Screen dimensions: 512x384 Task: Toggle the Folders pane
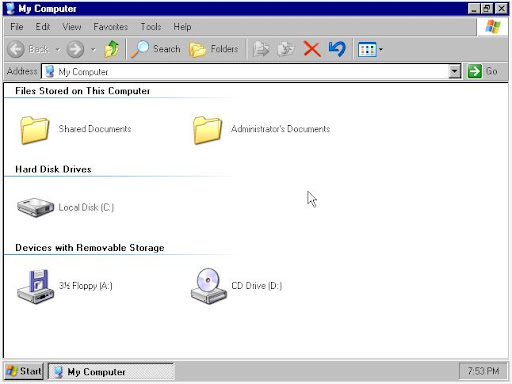[214, 49]
